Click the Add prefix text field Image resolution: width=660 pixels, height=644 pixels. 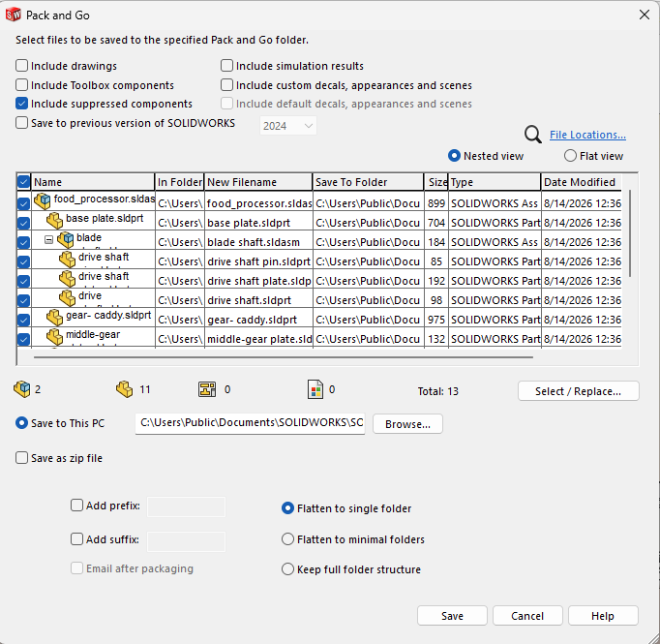pos(186,506)
